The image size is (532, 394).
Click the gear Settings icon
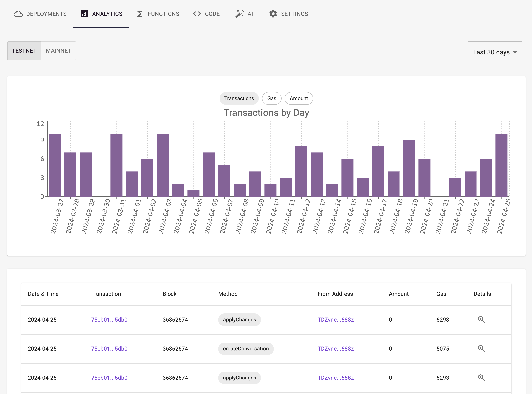[x=273, y=14]
